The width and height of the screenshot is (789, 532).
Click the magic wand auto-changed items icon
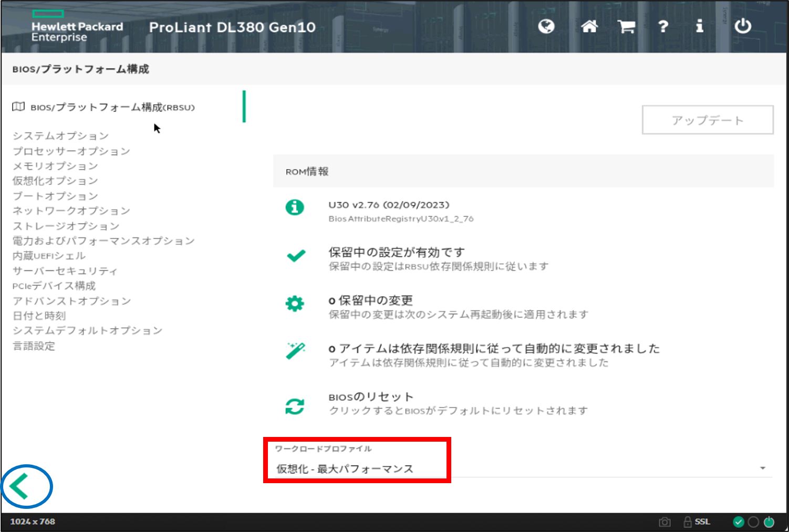point(295,351)
